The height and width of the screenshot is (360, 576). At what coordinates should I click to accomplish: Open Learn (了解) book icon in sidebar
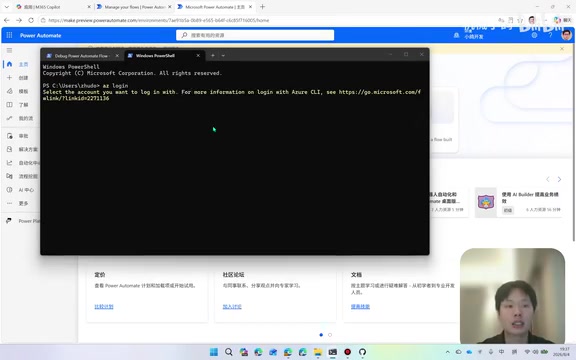[x=10, y=105]
